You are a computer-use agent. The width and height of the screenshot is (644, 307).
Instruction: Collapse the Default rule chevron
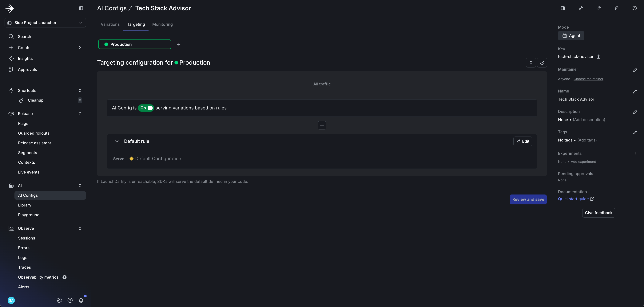[117, 141]
